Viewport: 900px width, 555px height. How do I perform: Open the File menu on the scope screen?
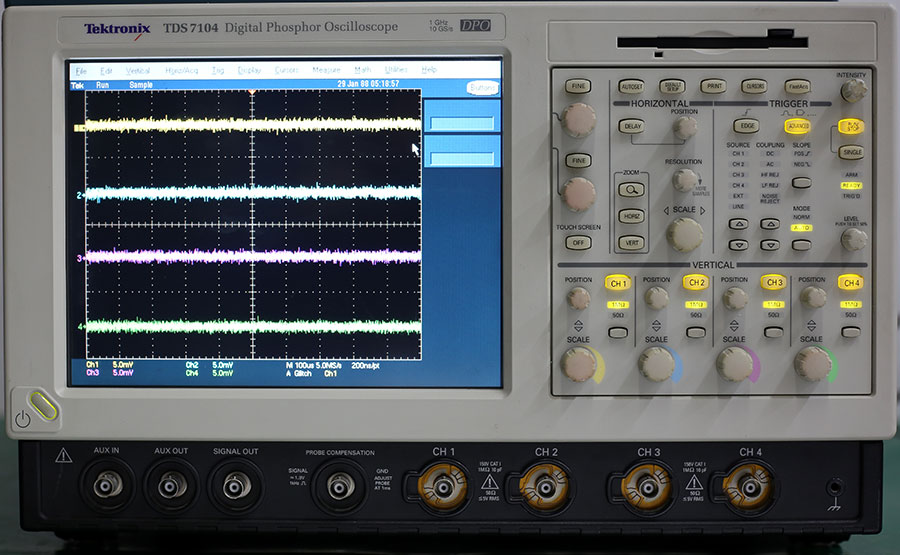[x=81, y=71]
